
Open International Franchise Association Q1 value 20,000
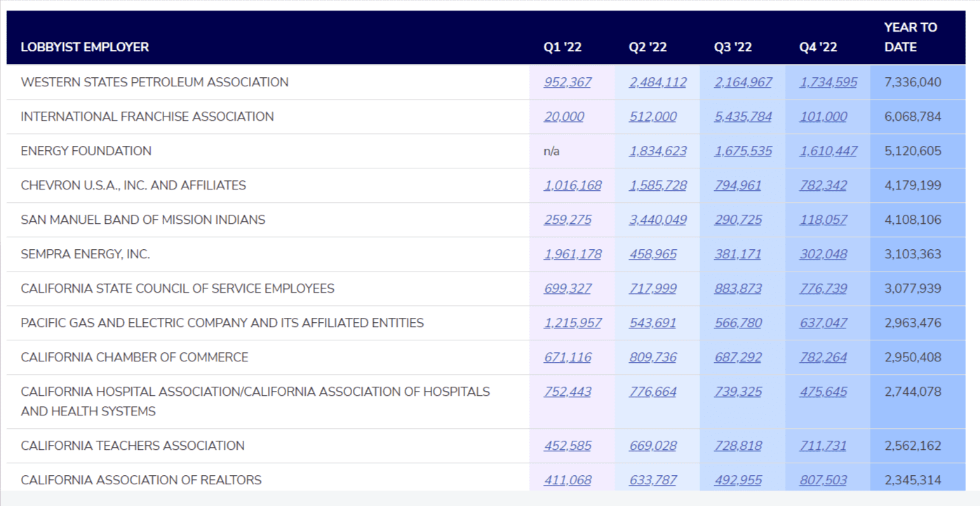(563, 116)
